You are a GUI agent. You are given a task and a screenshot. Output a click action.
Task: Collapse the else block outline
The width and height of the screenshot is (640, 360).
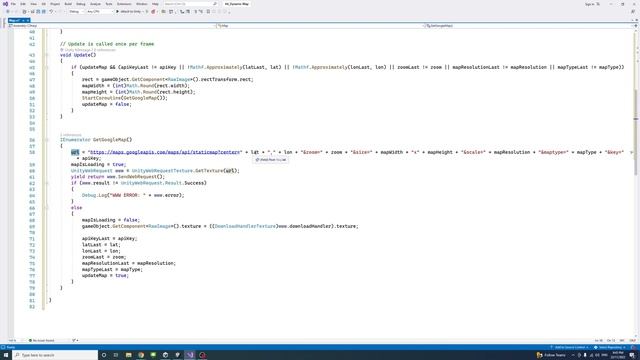[47, 208]
